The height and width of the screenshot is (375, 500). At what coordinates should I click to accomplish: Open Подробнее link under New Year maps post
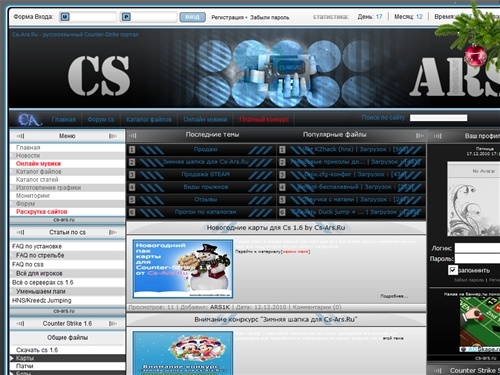(393, 296)
